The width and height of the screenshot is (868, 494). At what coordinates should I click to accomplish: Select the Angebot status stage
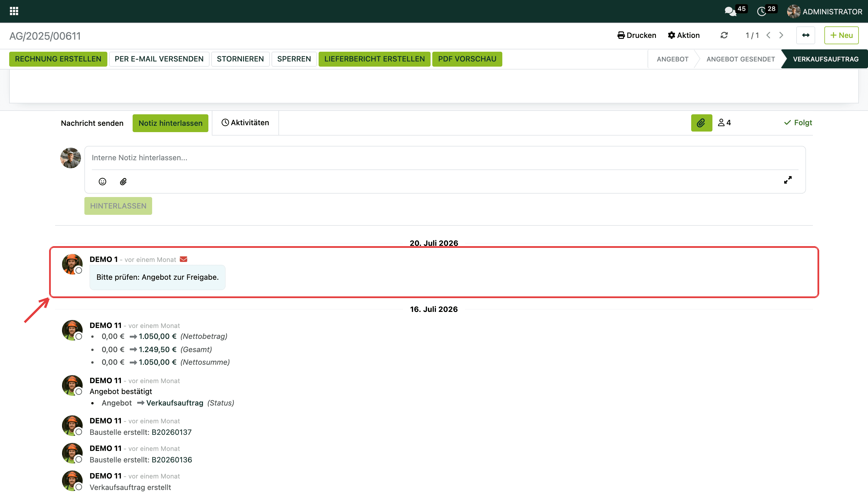tap(672, 59)
